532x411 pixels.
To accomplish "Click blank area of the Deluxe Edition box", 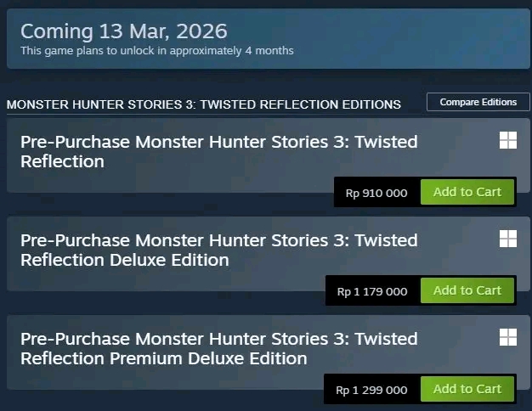I will point(170,281).
